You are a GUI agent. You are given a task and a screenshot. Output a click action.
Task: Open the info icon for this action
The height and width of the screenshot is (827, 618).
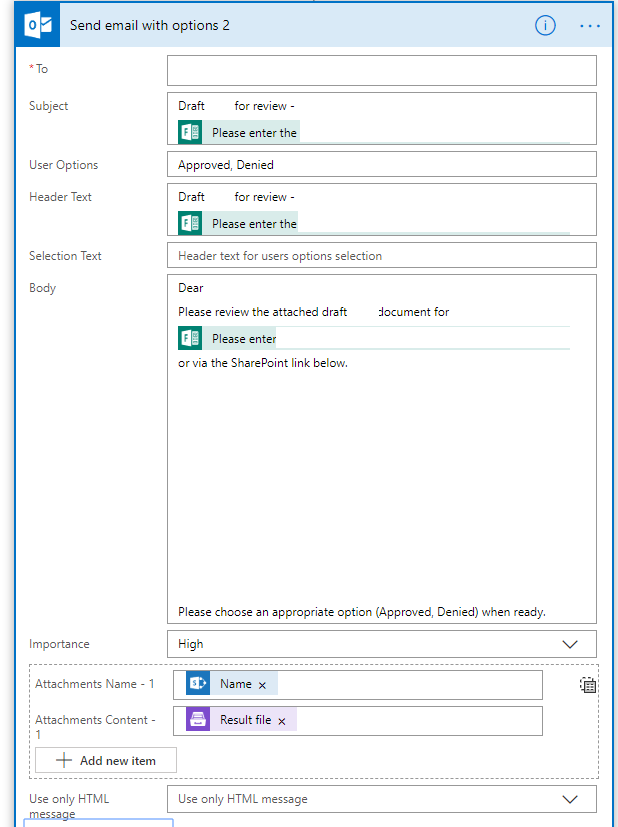(545, 25)
